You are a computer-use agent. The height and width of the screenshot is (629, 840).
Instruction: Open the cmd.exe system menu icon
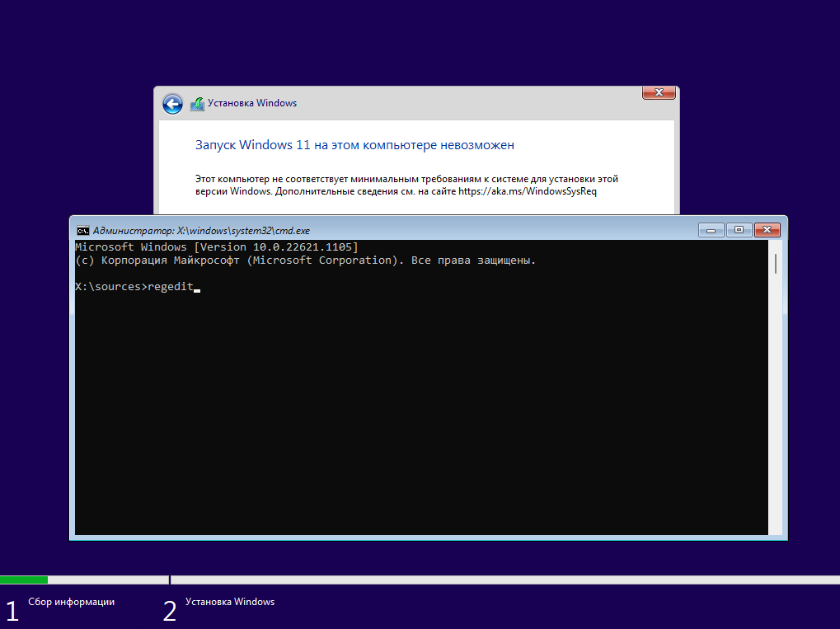pyautogui.click(x=82, y=231)
